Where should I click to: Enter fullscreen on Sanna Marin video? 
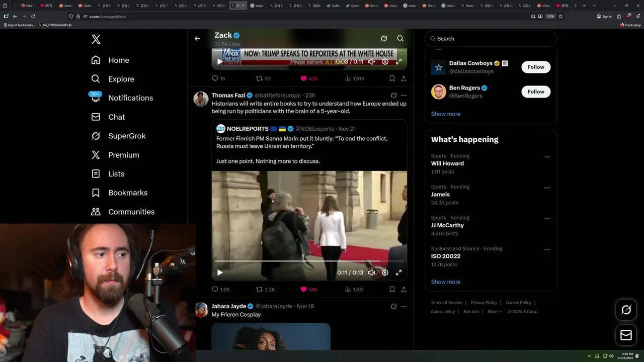click(398, 273)
